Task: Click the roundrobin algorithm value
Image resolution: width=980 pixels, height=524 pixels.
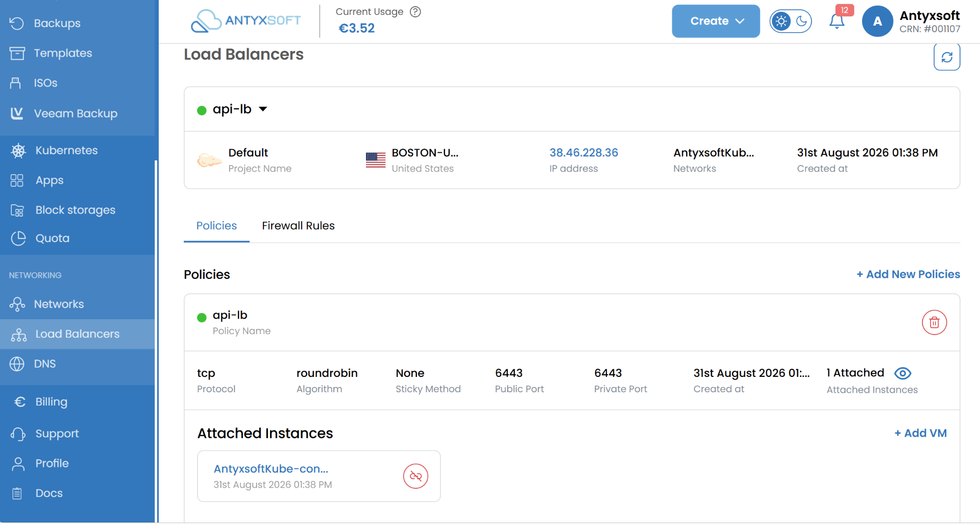Action: click(x=327, y=373)
